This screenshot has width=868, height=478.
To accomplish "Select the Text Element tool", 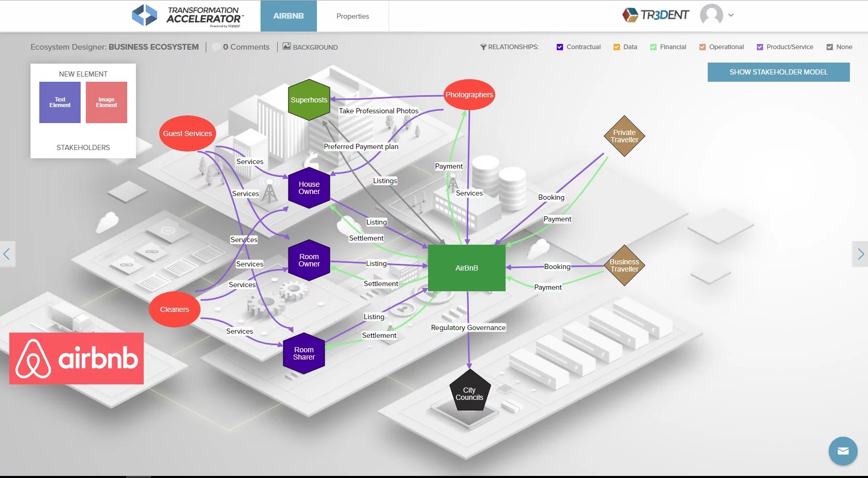I will 59,102.
